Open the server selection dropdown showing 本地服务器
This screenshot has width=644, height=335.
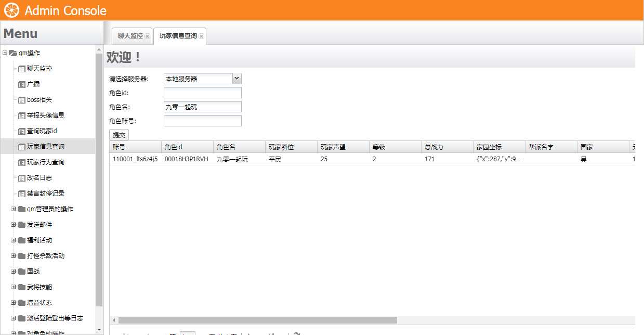pyautogui.click(x=237, y=79)
